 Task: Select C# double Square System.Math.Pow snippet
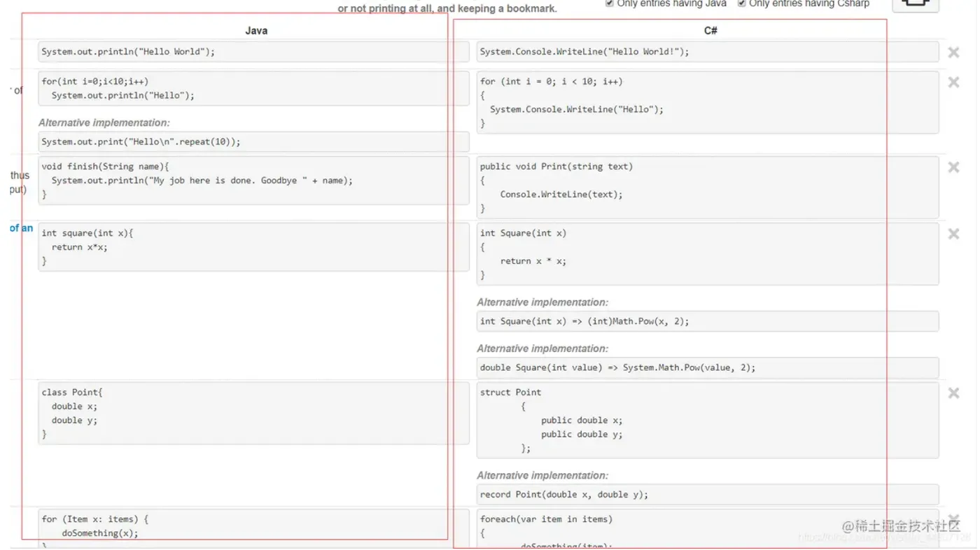[708, 367]
